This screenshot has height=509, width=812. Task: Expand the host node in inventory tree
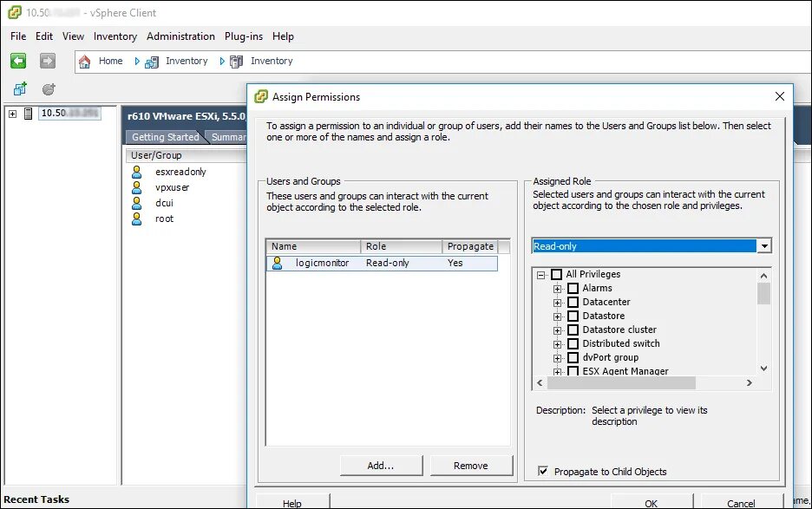[12, 114]
